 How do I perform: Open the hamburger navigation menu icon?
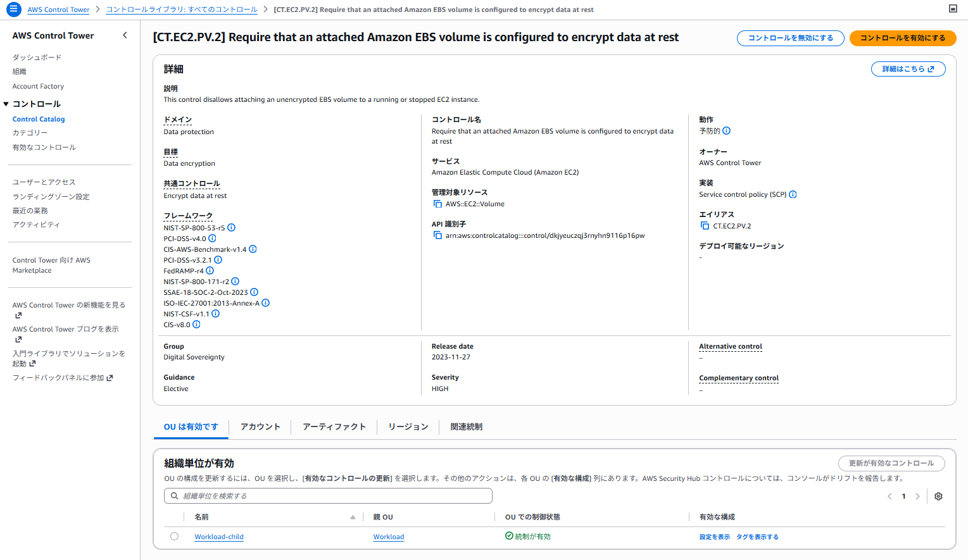pyautogui.click(x=13, y=9)
